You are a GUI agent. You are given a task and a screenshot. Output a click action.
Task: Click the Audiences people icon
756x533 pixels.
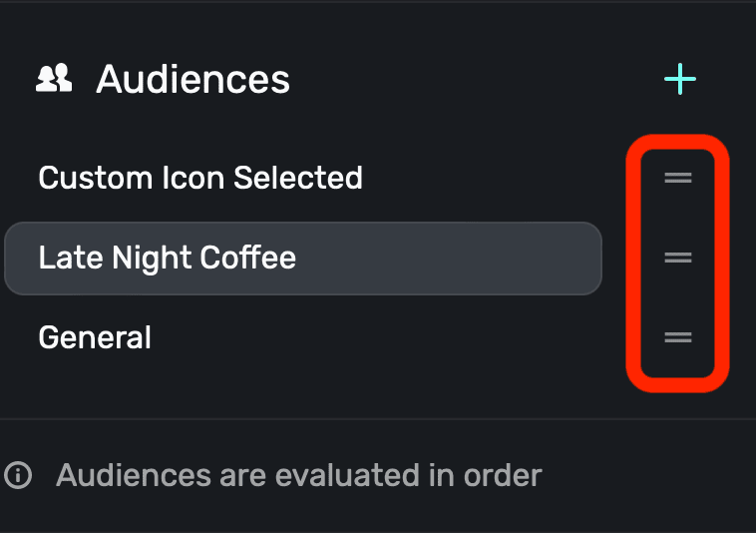(x=54, y=79)
